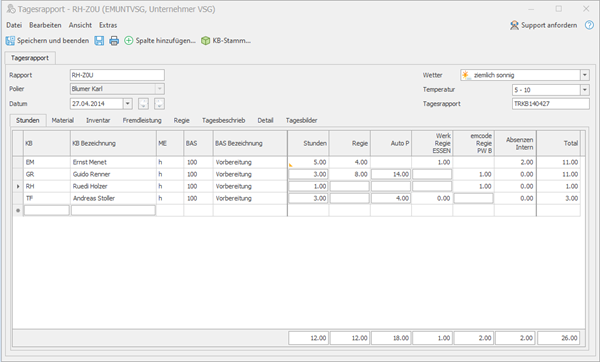Click Werk Regie ESSEN cell 1.00 for Ernst Menet
Viewport: 600px width, 362px height.
click(x=432, y=162)
